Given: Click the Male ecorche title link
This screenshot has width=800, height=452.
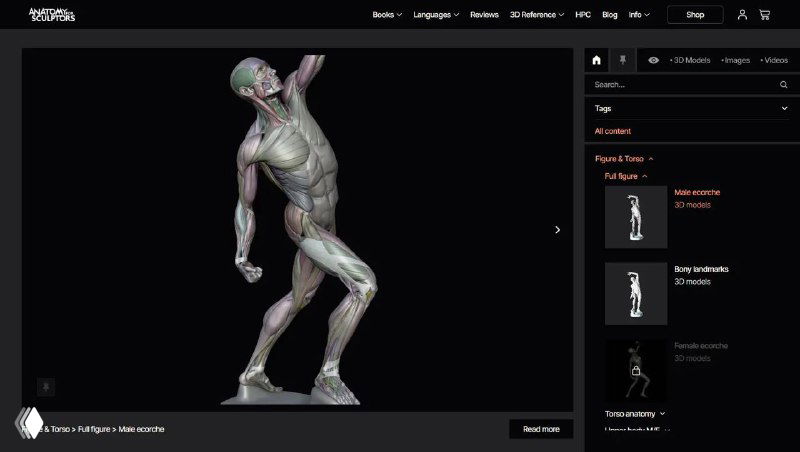Looking at the screenshot, I should (697, 192).
